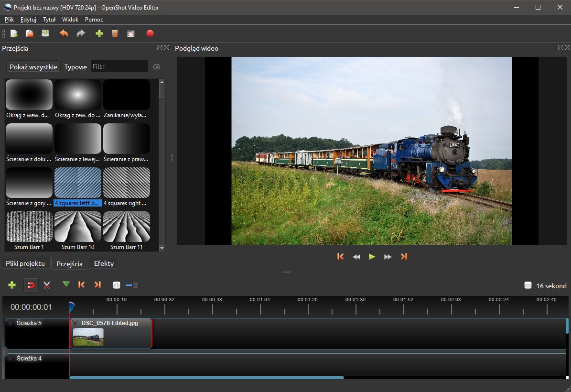This screenshot has width=571, height=392.
Task: Click the Undo arrow icon
Action: [x=64, y=33]
